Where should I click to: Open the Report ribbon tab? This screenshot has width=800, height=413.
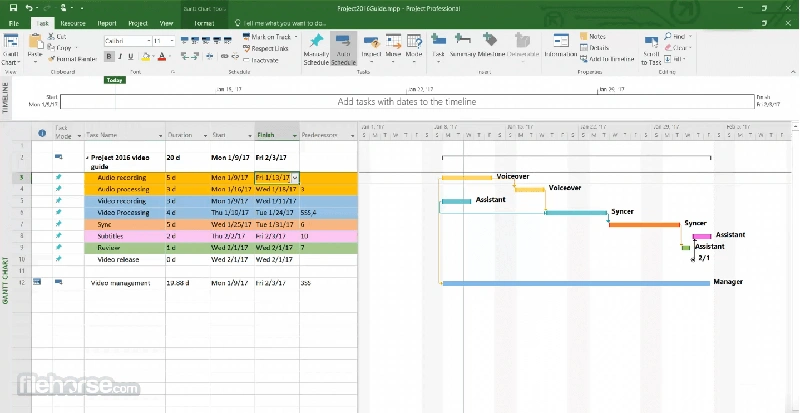click(106, 21)
